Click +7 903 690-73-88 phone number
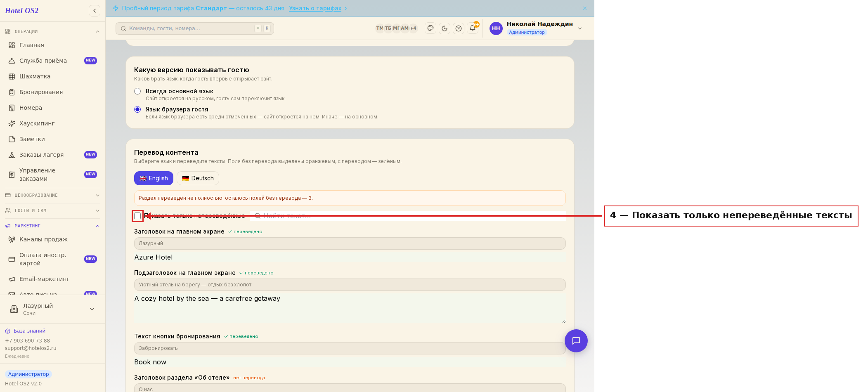Viewport: 868px width, 392px height. pyautogui.click(x=27, y=341)
